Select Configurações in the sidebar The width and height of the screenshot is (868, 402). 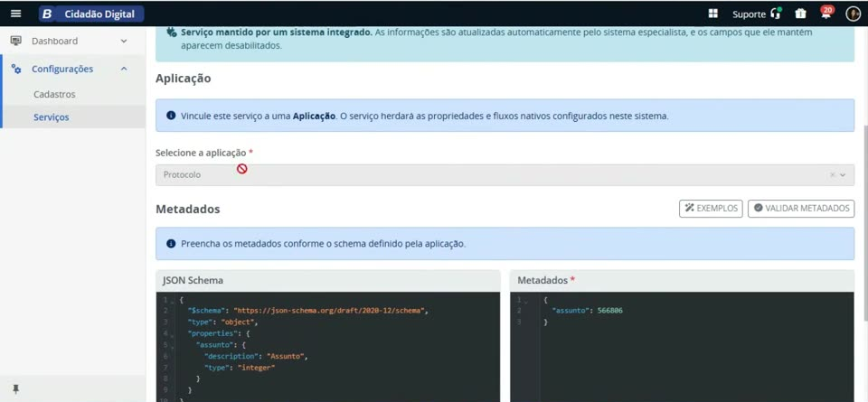pos(62,70)
